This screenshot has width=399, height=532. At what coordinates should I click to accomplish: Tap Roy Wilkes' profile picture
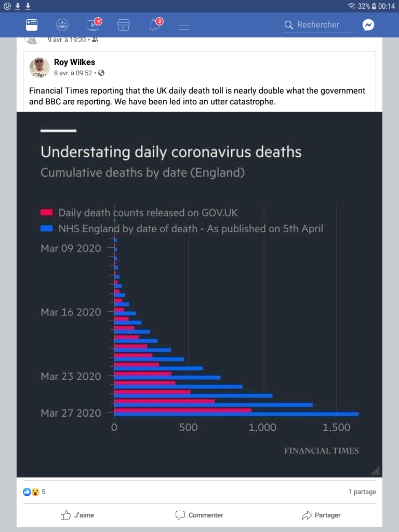coord(39,68)
